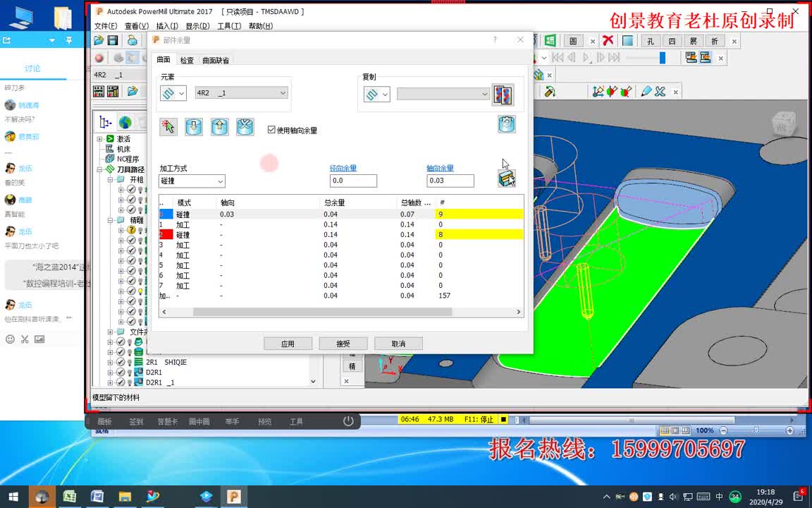Open the 加工方式 dropdown showing 碰撞
812x508 pixels.
coord(192,181)
